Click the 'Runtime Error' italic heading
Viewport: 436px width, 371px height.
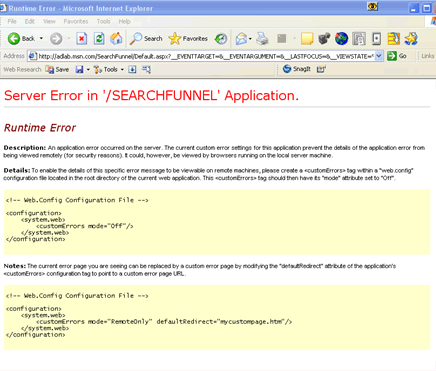click(40, 128)
